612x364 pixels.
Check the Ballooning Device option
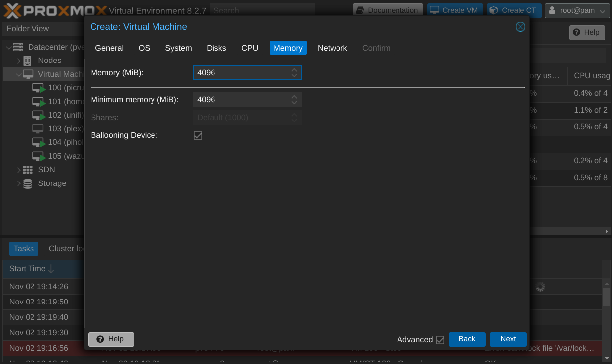[198, 136]
